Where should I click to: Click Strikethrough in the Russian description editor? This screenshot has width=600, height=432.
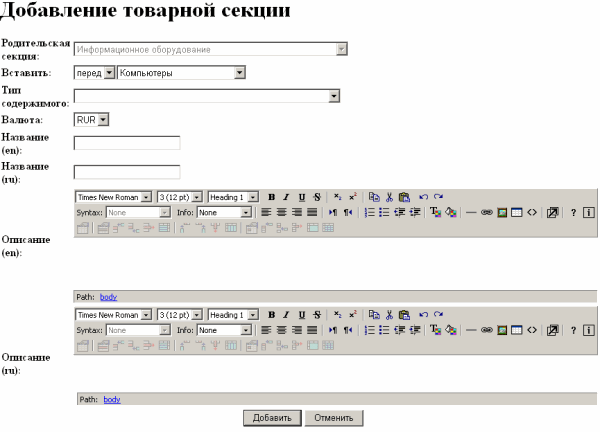(x=317, y=314)
